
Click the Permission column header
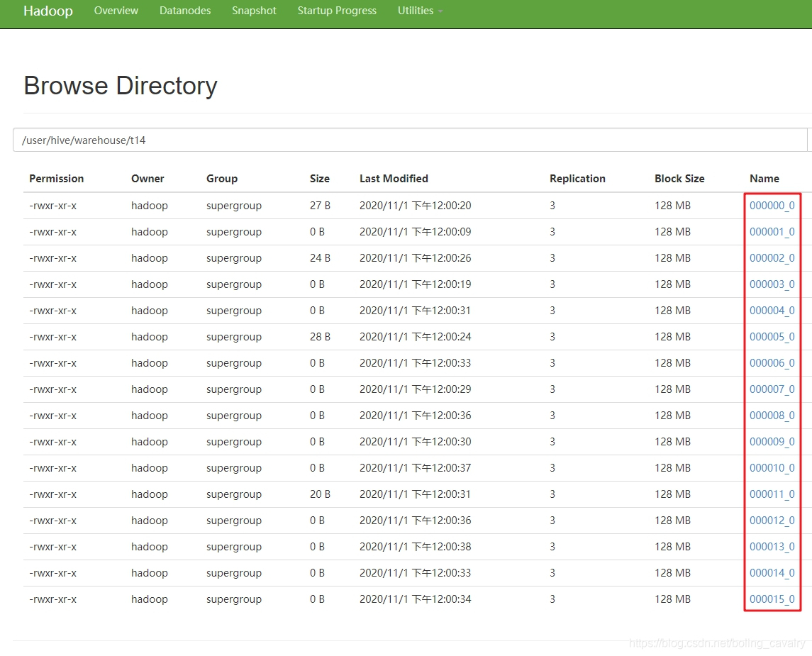[56, 179]
